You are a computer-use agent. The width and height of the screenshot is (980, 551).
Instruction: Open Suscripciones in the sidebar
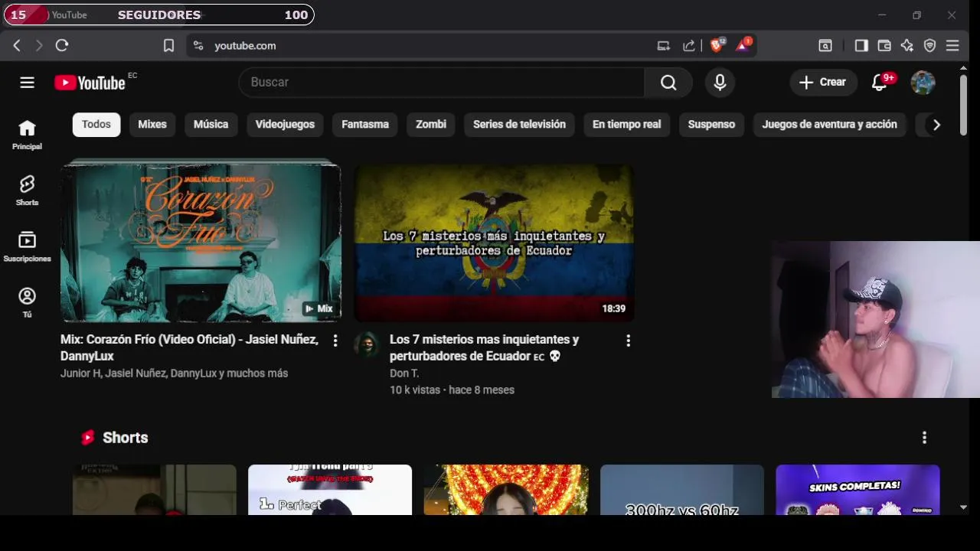point(27,246)
